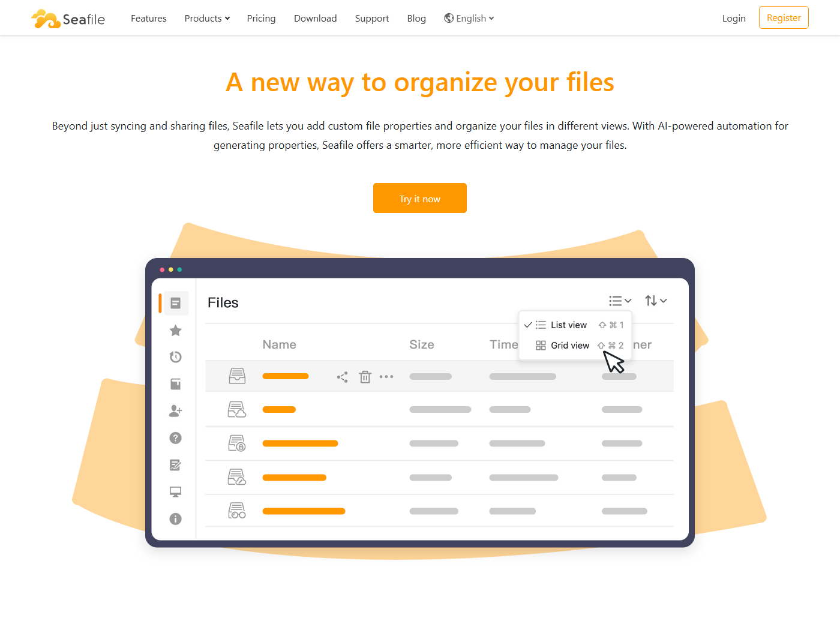The width and height of the screenshot is (840, 624).
Task: Click the Files heading
Action: point(223,303)
